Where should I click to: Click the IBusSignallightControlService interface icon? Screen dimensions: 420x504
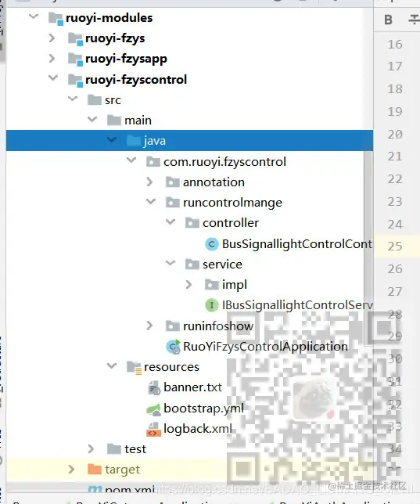211,305
